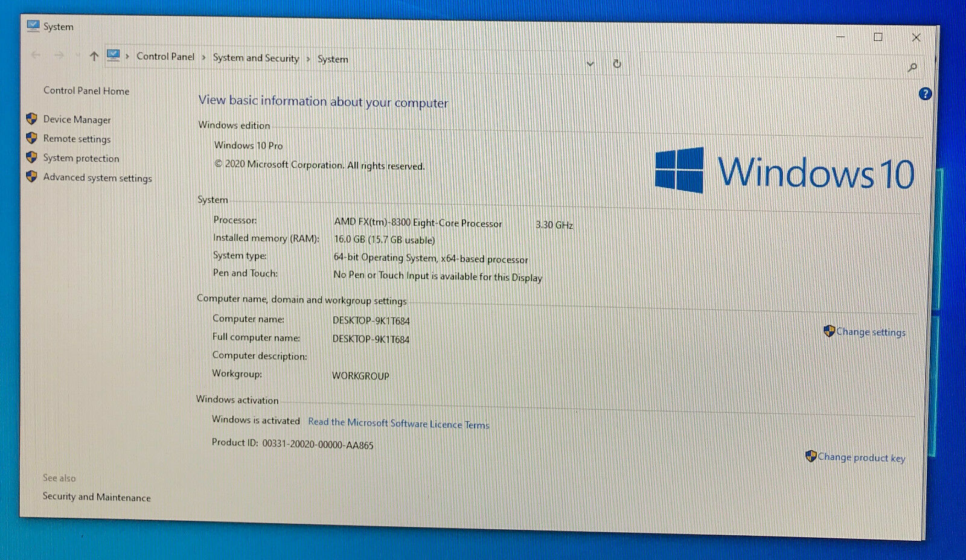The image size is (966, 560).
Task: Click the 3.30 GHz value
Action: tap(554, 224)
